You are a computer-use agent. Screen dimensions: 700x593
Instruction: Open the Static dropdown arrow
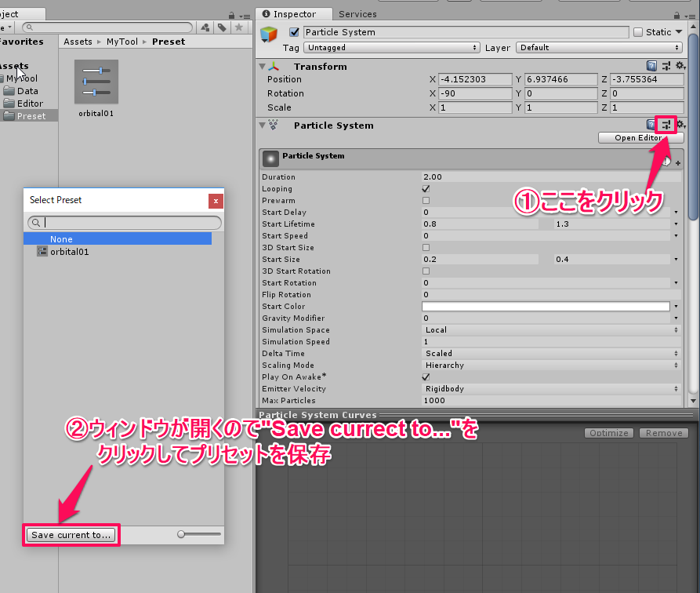tap(679, 31)
